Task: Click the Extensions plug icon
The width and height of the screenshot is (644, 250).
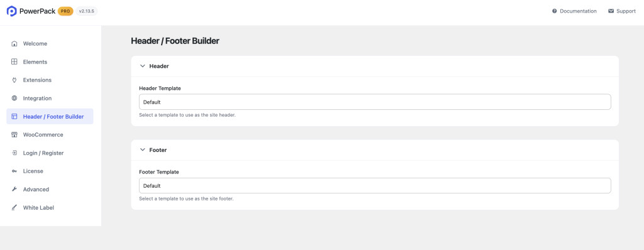Action: [14, 80]
